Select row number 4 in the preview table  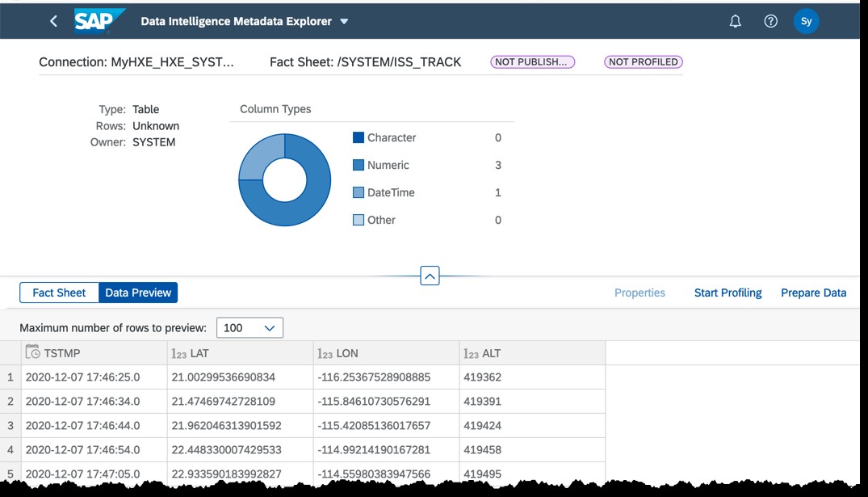[10, 450]
